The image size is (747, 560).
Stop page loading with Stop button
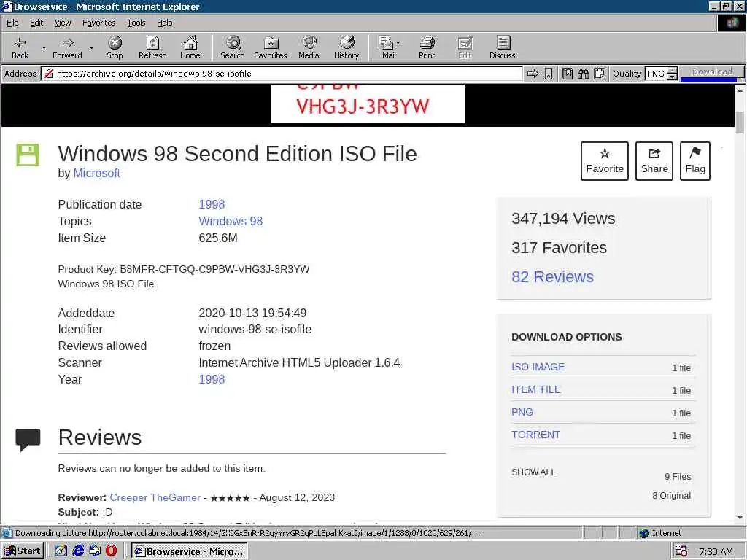[115, 47]
